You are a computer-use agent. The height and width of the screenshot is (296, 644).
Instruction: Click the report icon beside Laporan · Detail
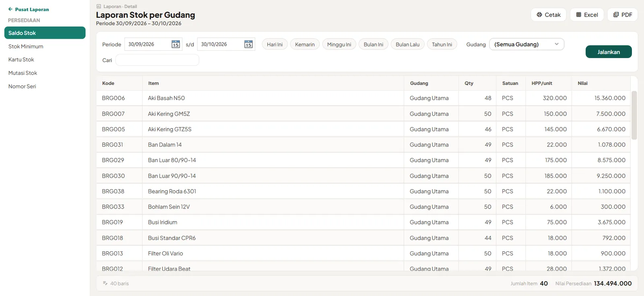point(99,6)
